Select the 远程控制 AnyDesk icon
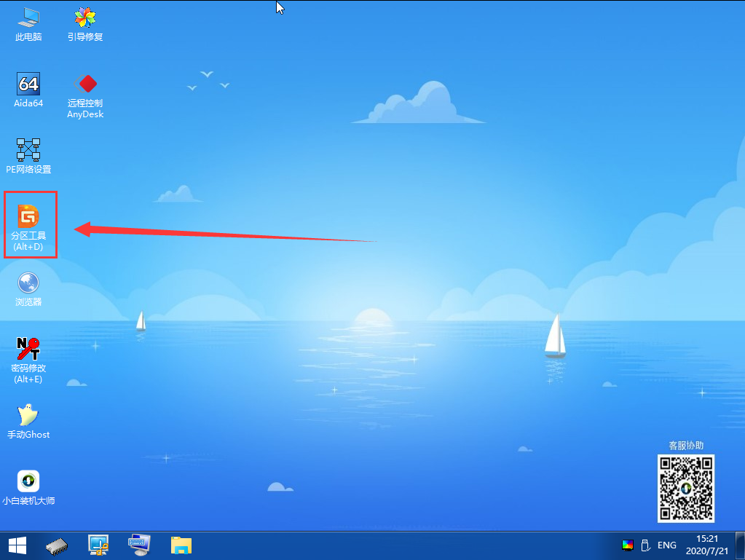Image resolution: width=745 pixels, height=560 pixels. (x=85, y=95)
